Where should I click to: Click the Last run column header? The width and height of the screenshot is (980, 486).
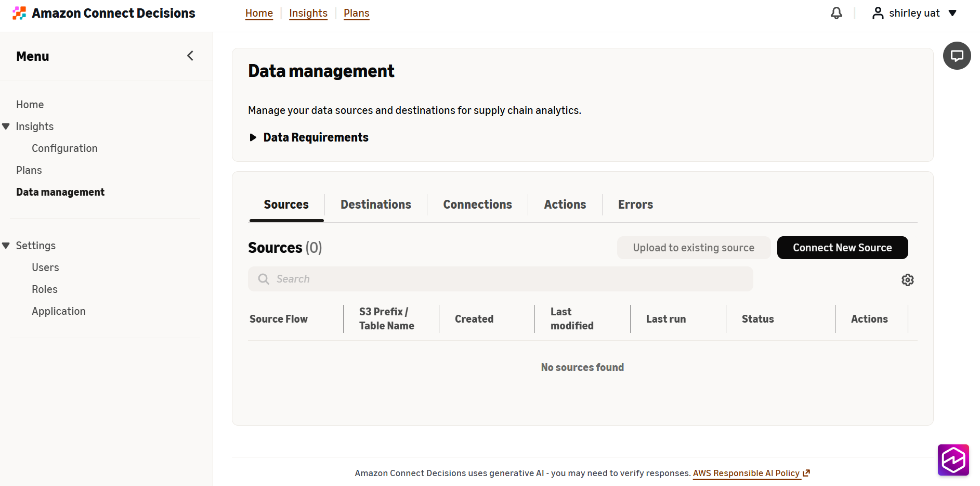point(666,319)
